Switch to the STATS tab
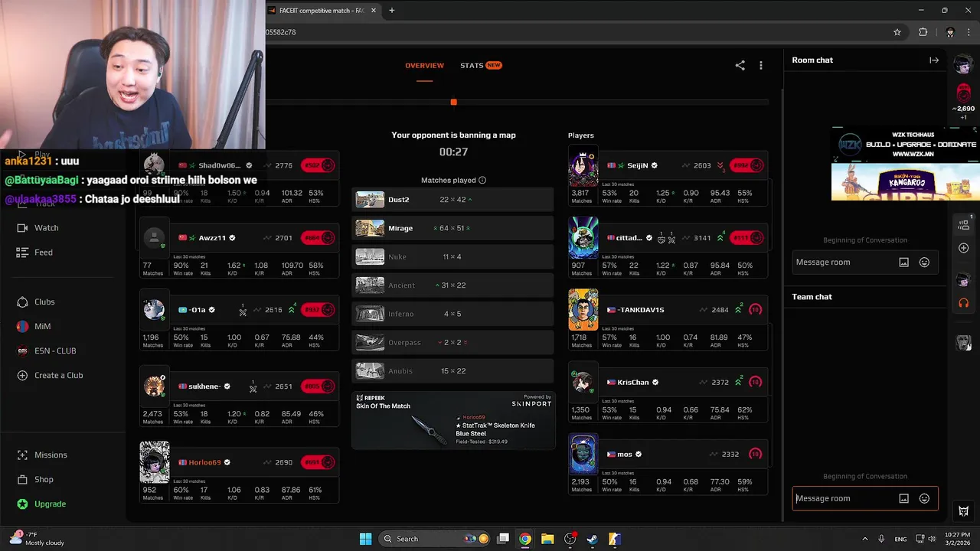Screen dimensions: 980x551 coord(480,66)
